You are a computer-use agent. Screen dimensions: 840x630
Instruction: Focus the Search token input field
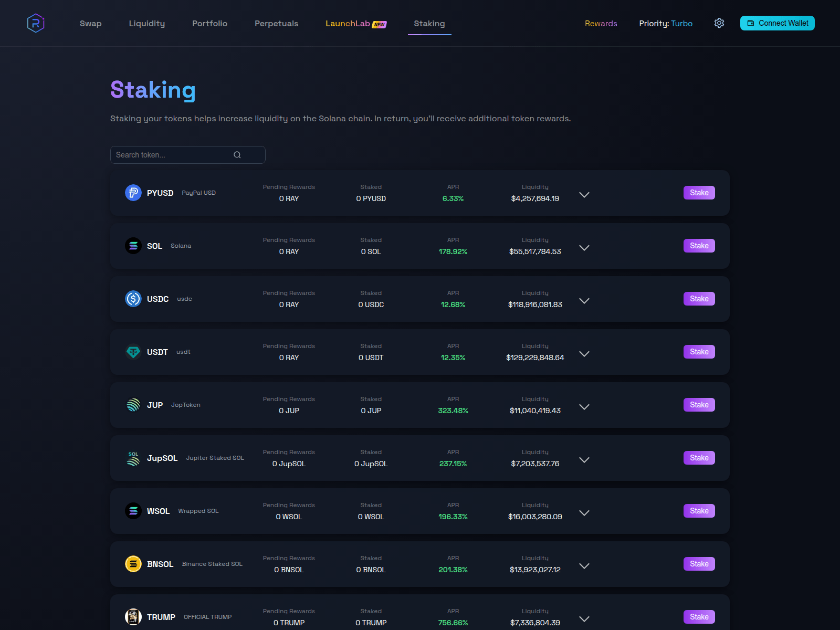tap(188, 155)
